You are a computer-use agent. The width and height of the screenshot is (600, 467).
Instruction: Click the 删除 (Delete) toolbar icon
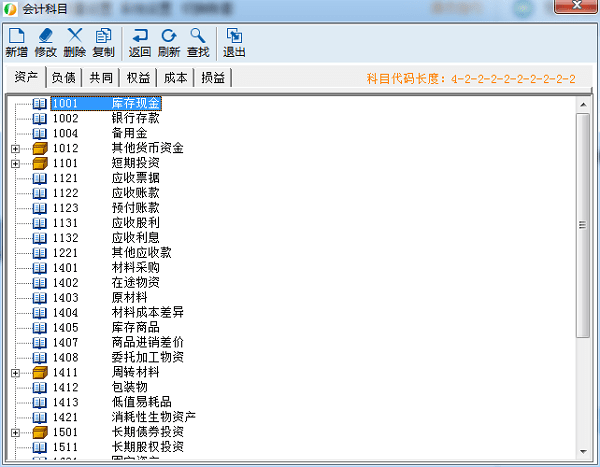(74, 42)
